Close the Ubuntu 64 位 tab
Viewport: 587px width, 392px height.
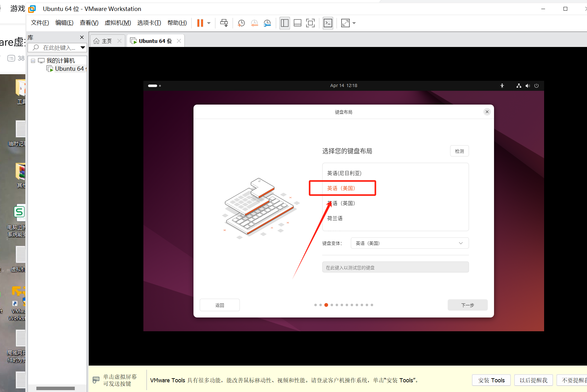point(179,41)
